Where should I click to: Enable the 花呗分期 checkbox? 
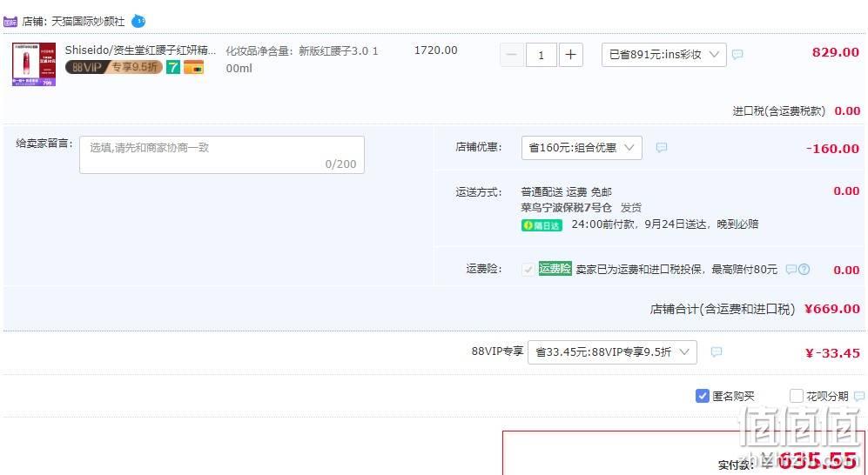point(796,396)
